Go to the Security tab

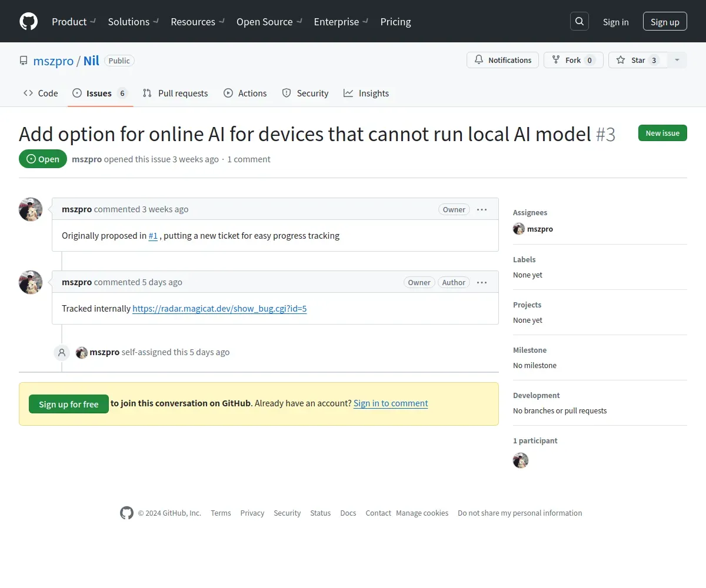coord(305,93)
